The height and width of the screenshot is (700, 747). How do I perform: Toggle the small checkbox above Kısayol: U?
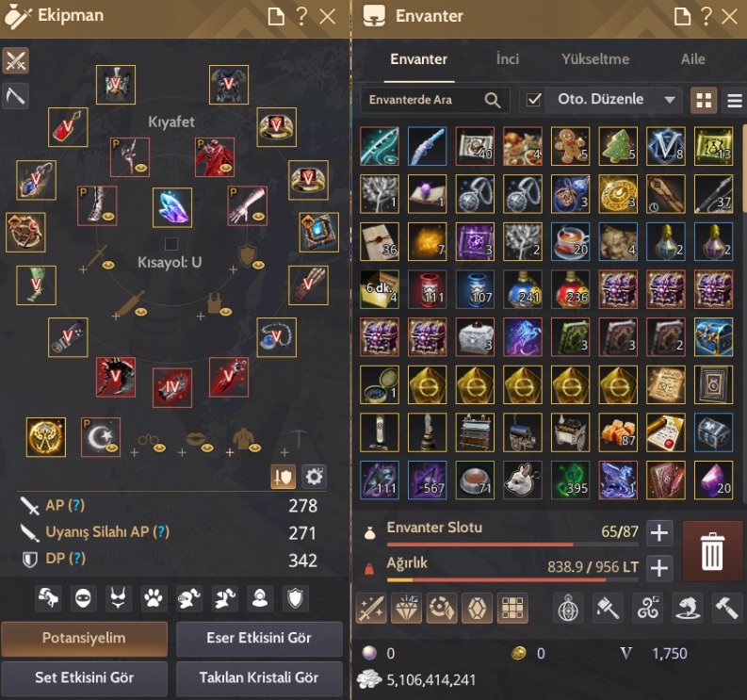tap(171, 243)
